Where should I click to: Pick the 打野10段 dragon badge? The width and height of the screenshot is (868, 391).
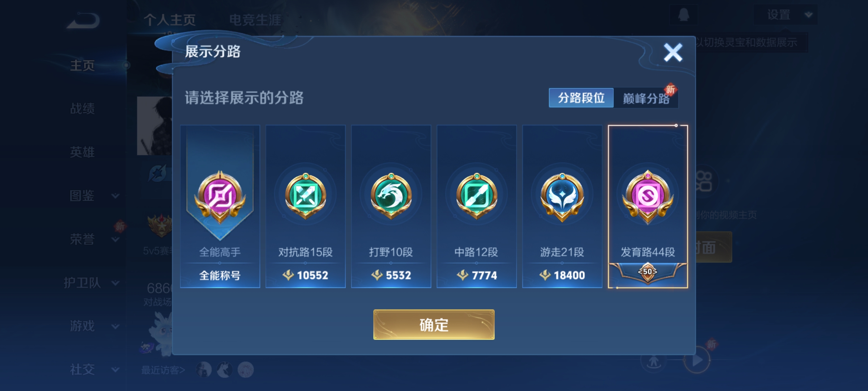391,196
